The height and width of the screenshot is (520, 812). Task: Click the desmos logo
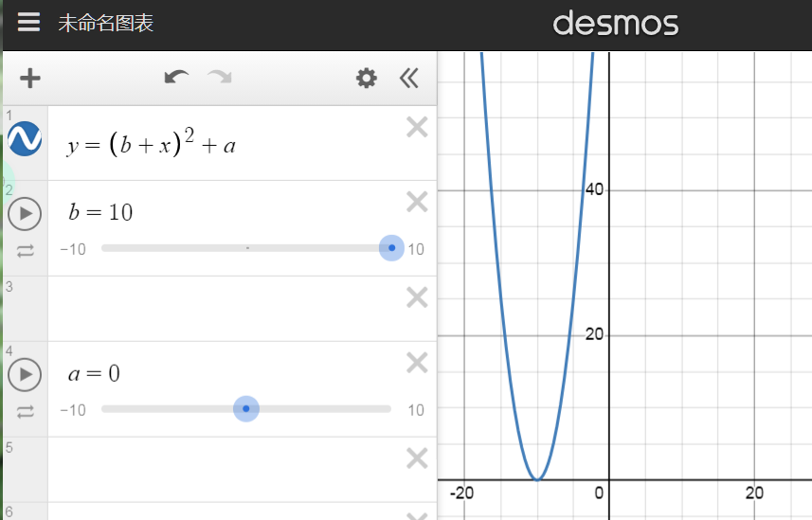(x=616, y=24)
